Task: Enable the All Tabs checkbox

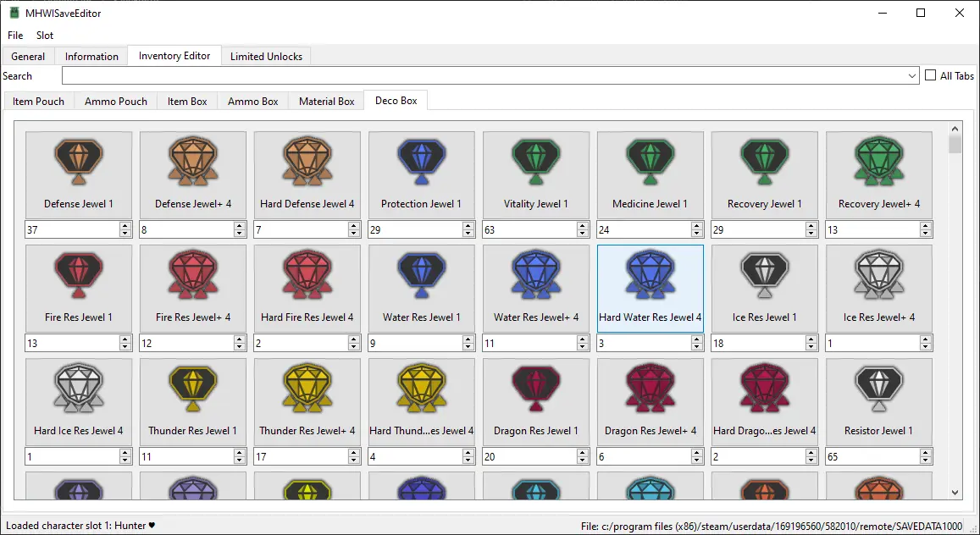Action: (931, 74)
